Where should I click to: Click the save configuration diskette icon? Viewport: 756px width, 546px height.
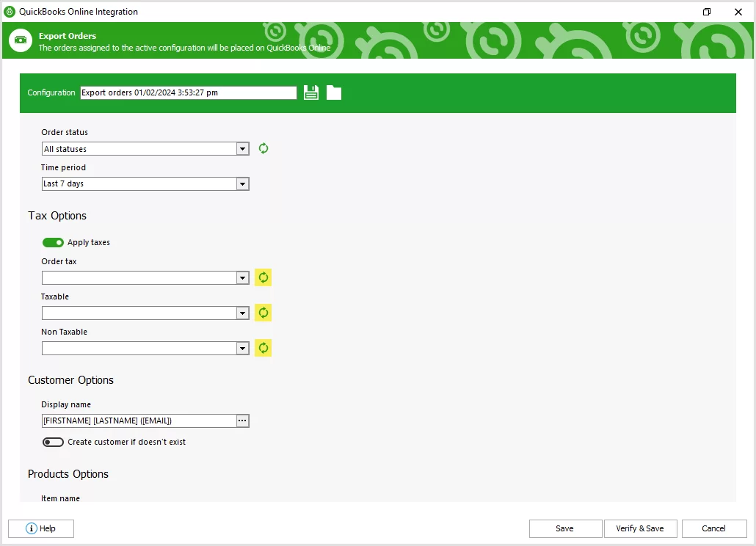(x=310, y=92)
